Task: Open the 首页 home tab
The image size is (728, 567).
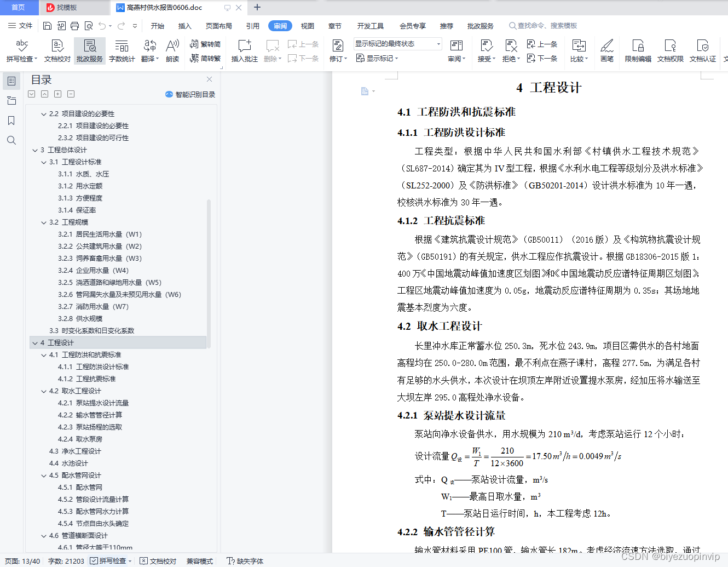Action: 19,8
